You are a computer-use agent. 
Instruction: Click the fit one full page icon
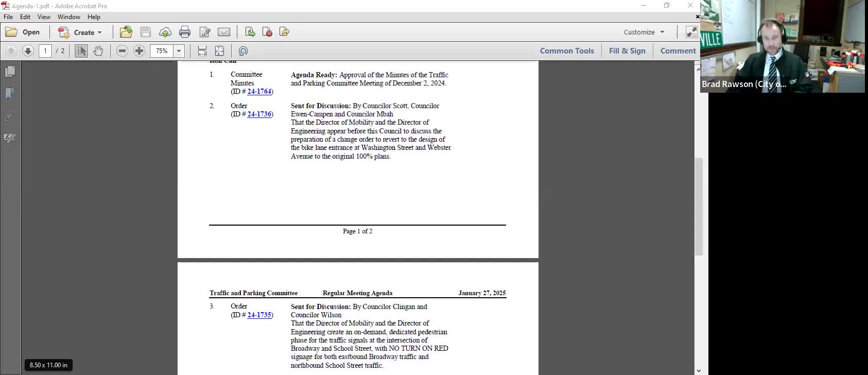click(219, 50)
